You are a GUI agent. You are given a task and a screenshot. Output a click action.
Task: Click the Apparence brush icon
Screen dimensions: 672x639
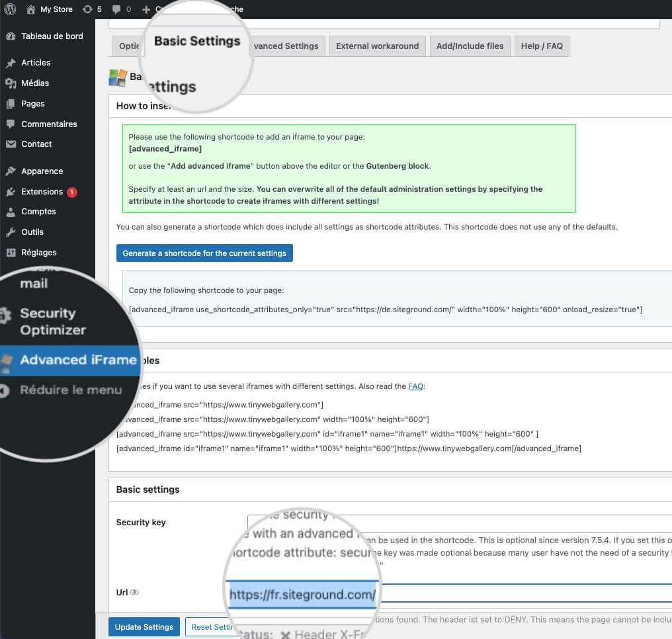point(11,171)
